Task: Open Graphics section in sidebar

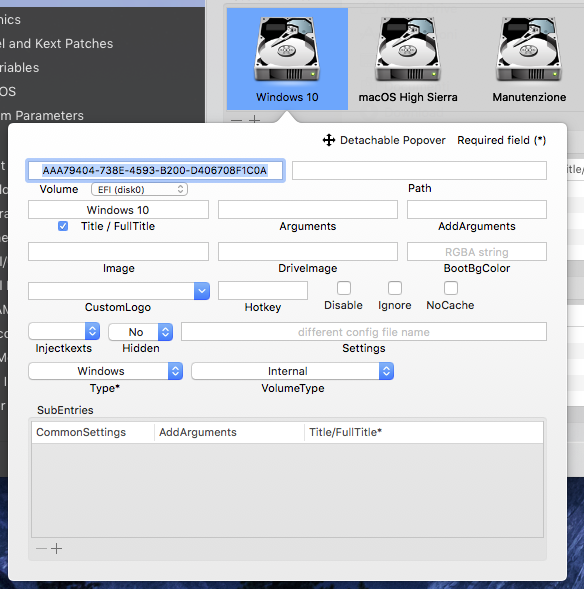Action: click(10, 20)
